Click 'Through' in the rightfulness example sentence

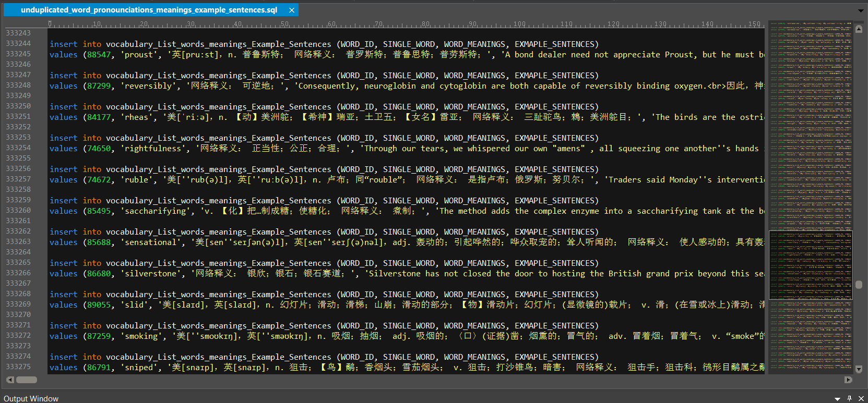coord(381,149)
